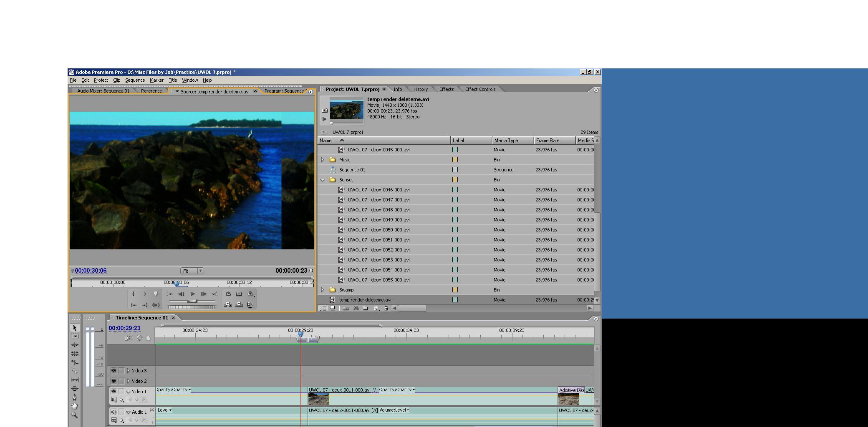The width and height of the screenshot is (868, 427).
Task: Activate the Zoom magnifier tool
Action: (x=75, y=415)
